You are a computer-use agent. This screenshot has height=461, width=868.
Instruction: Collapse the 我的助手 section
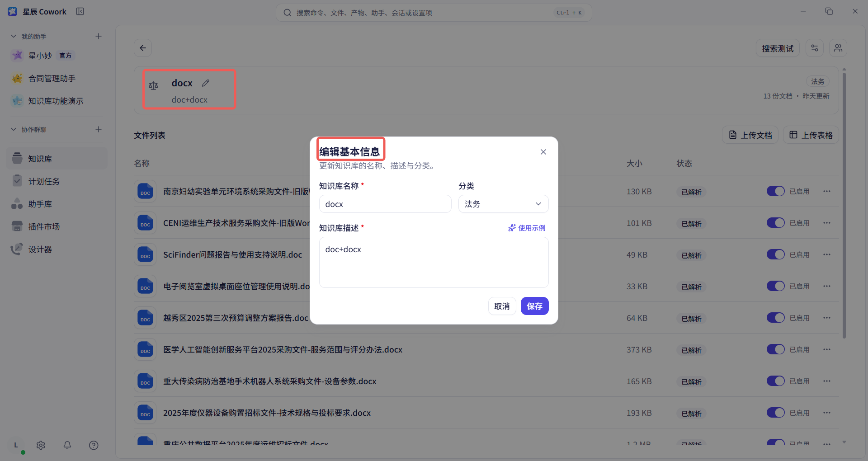coord(14,36)
